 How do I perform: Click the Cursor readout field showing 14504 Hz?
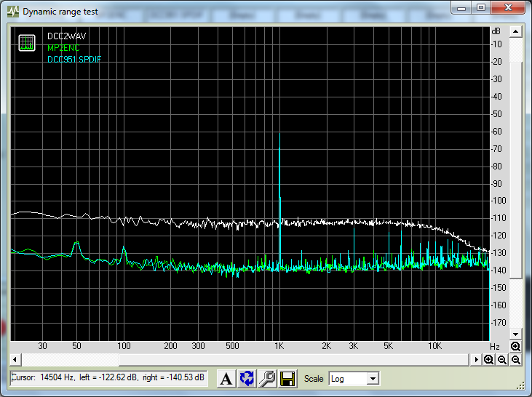(x=109, y=377)
